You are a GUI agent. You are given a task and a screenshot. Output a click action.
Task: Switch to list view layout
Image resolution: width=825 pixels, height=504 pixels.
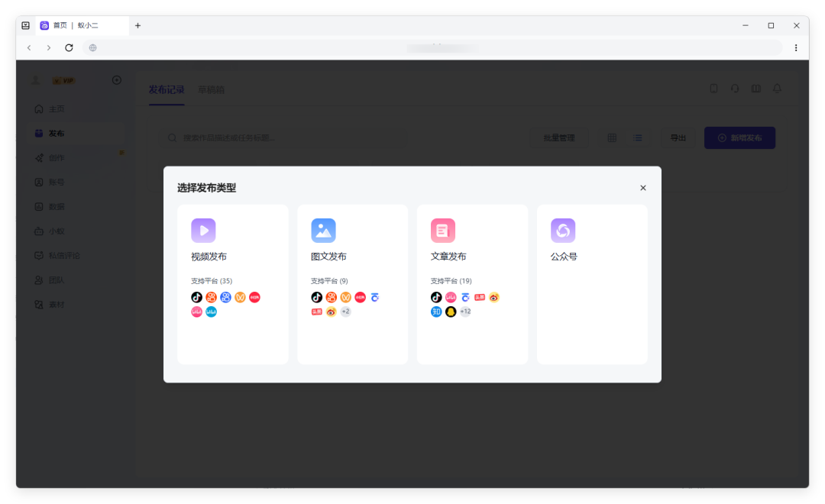click(x=638, y=138)
